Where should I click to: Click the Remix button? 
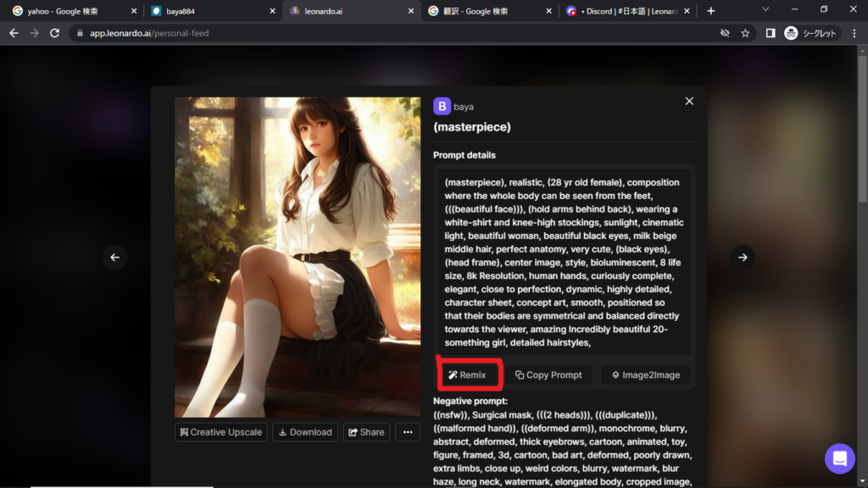pyautogui.click(x=467, y=374)
